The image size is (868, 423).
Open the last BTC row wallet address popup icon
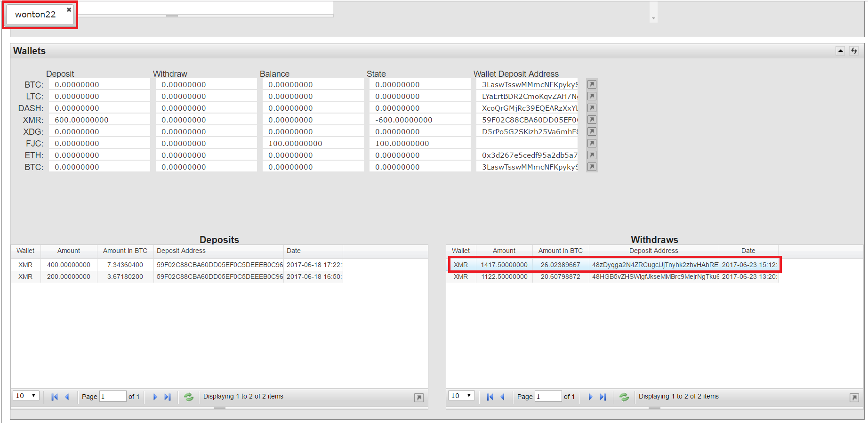(592, 167)
